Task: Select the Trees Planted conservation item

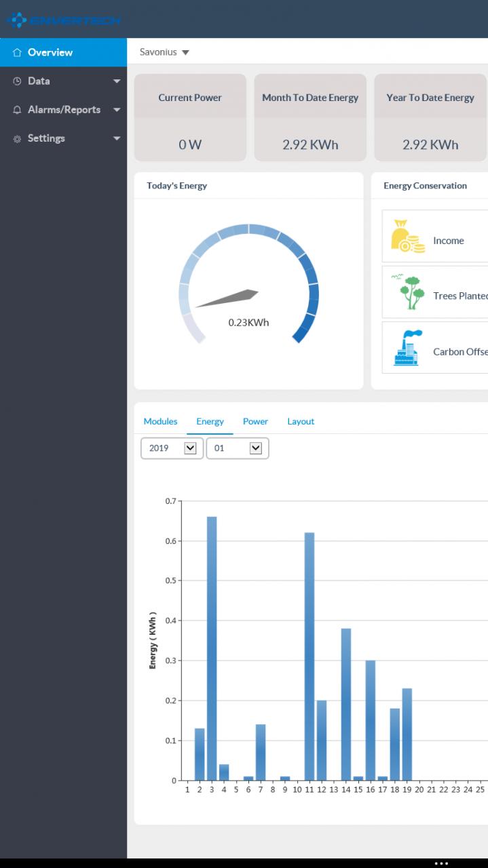Action: coord(435,292)
